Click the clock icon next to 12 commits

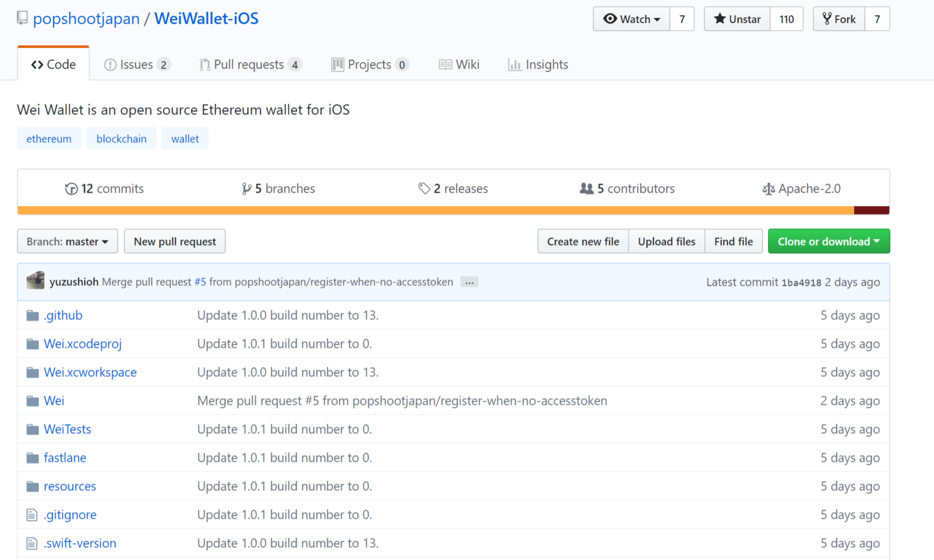[x=72, y=188]
